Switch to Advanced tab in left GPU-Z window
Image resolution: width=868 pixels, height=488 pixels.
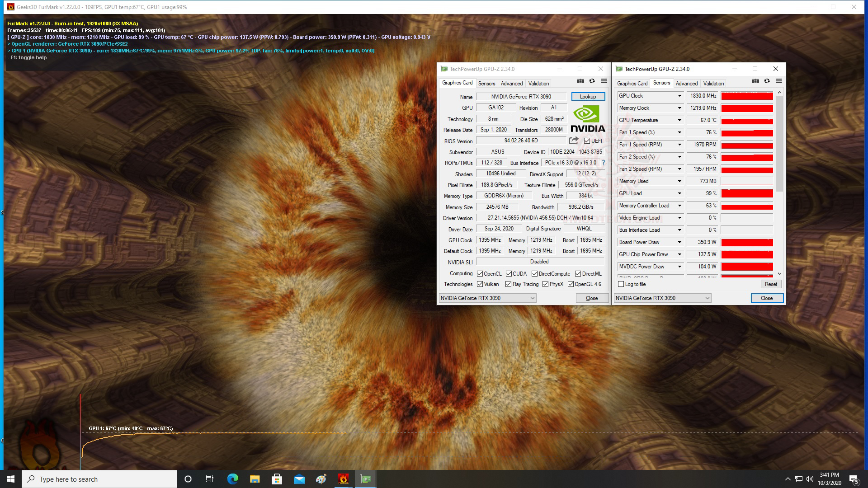511,84
